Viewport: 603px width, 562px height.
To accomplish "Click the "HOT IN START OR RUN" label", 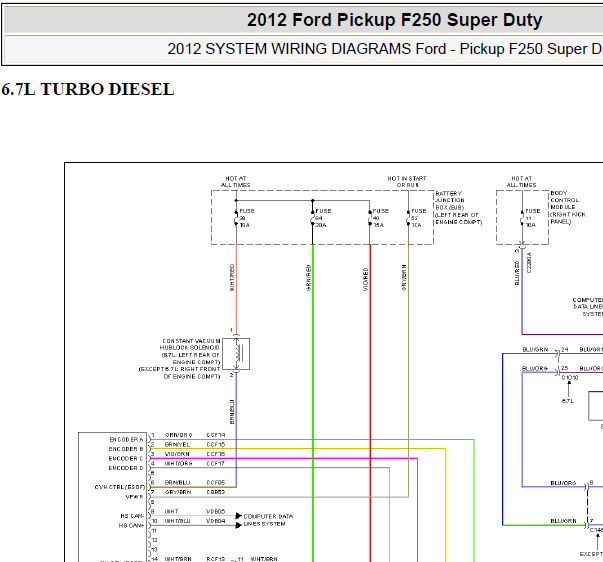I will click(407, 182).
